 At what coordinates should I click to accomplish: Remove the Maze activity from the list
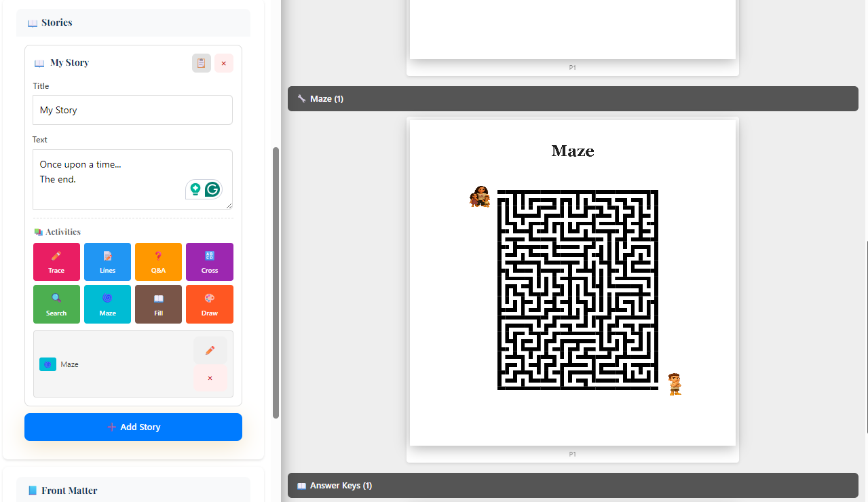[x=210, y=378]
